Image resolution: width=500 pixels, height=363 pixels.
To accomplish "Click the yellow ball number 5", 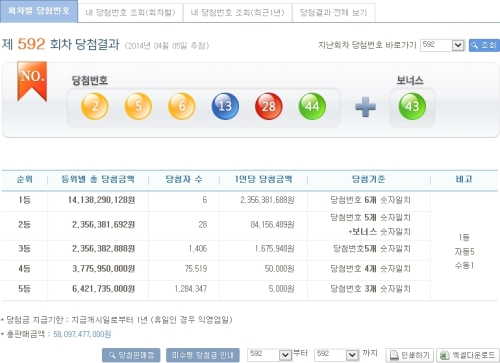I will pos(138,106).
